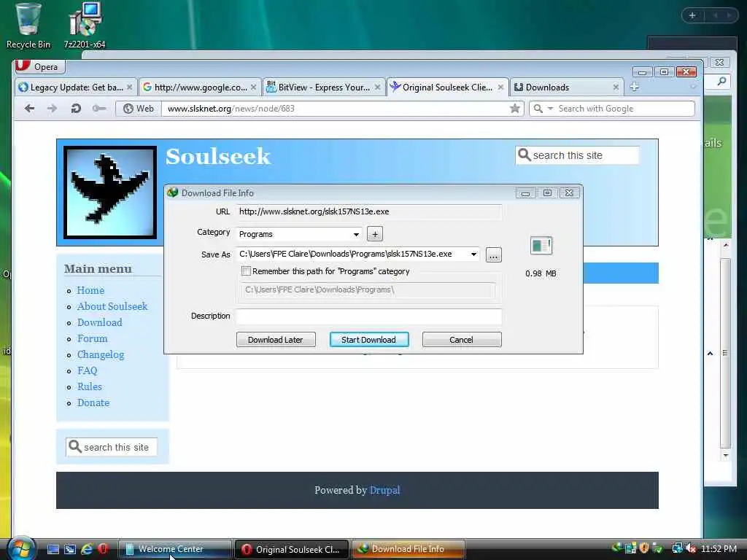Close the Downloads tab
The height and width of the screenshot is (560, 747).
[x=616, y=87]
